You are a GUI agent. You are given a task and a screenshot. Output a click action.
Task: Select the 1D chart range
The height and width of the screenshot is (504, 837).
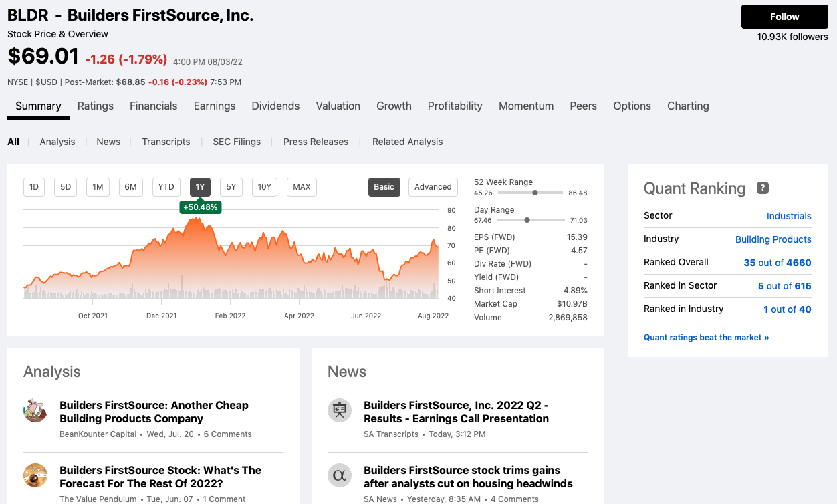pyautogui.click(x=34, y=187)
